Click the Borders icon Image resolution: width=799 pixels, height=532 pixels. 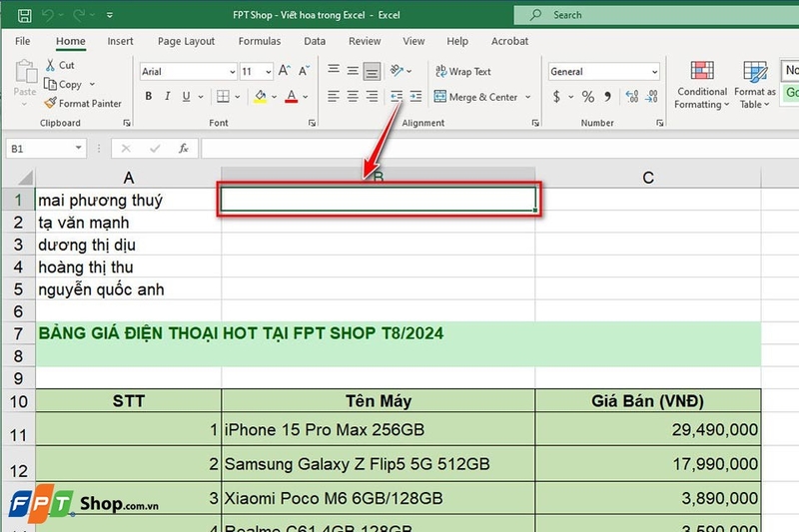(223, 96)
